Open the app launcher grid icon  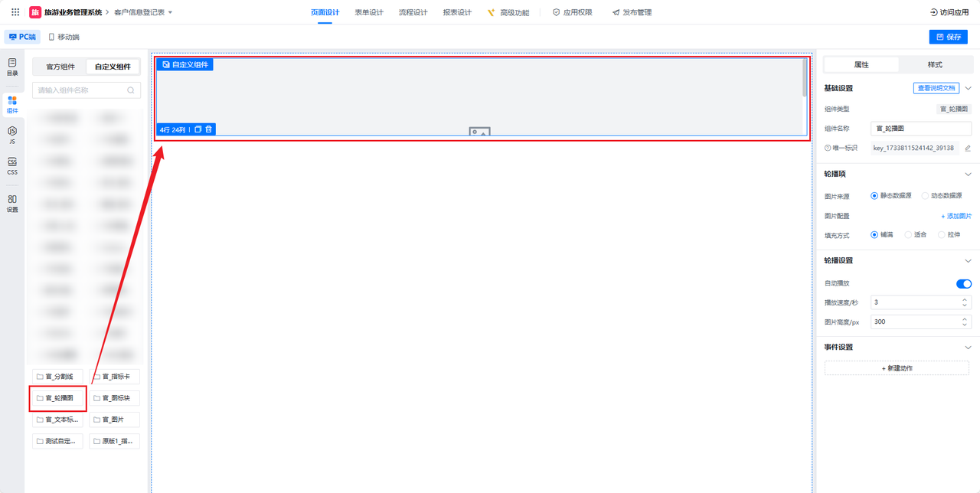click(x=15, y=12)
